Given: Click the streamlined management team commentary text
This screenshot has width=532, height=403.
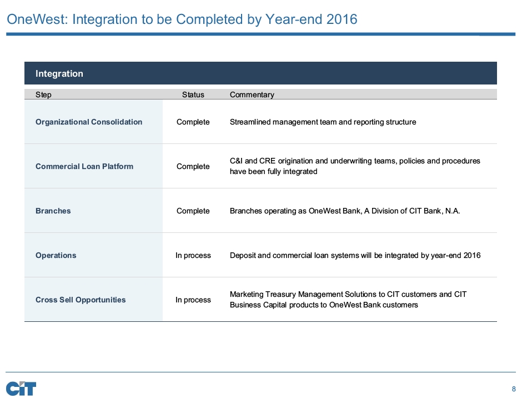Looking at the screenshot, I should coord(323,122).
